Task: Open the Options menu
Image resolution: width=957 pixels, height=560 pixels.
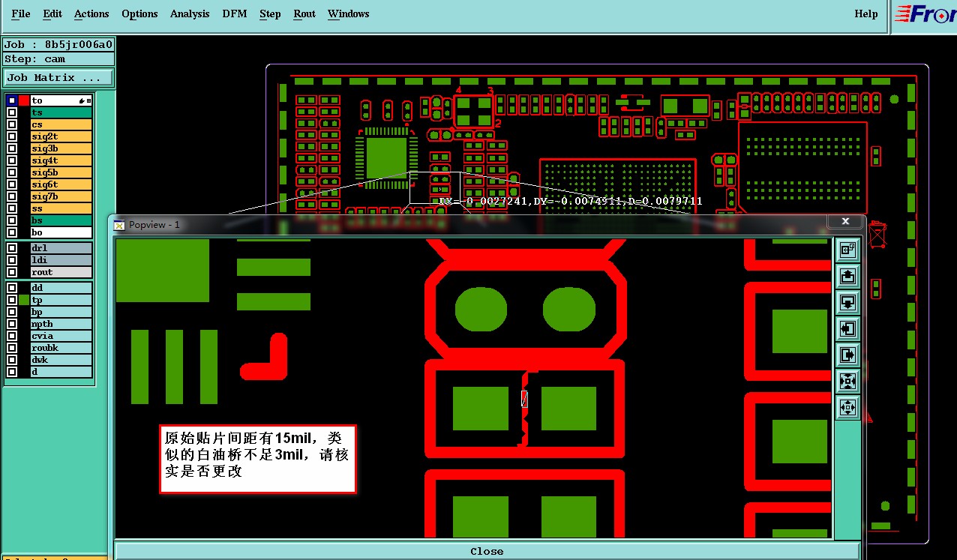Action: (x=139, y=13)
